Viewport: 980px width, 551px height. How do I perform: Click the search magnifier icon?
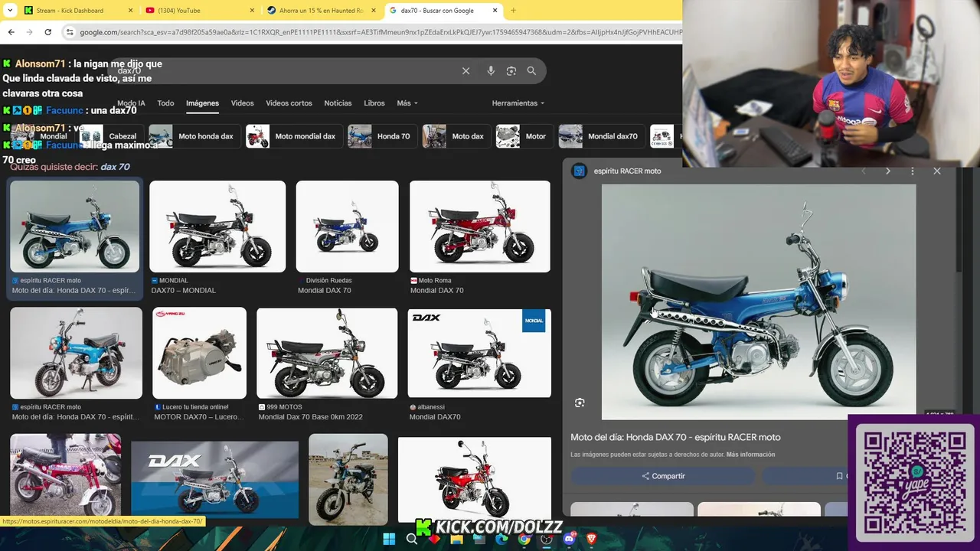[531, 70]
